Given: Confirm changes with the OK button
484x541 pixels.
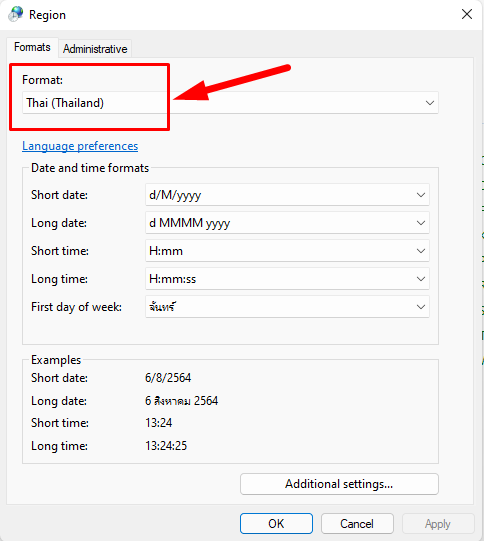Looking at the screenshot, I should click(x=276, y=524).
